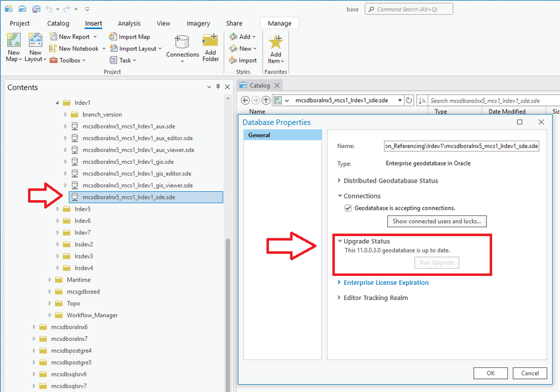This screenshot has height=392, width=560.
Task: Click the New Map icon
Action: (13, 40)
